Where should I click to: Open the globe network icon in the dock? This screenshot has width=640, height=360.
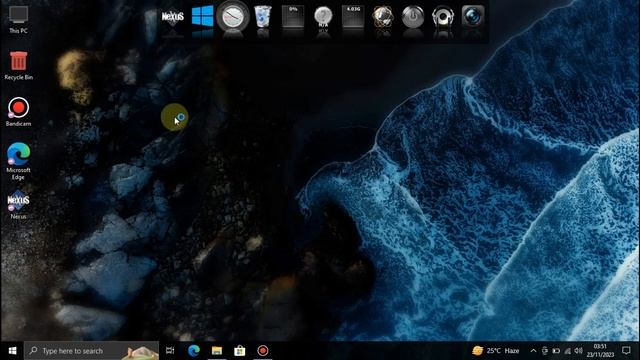(x=382, y=17)
